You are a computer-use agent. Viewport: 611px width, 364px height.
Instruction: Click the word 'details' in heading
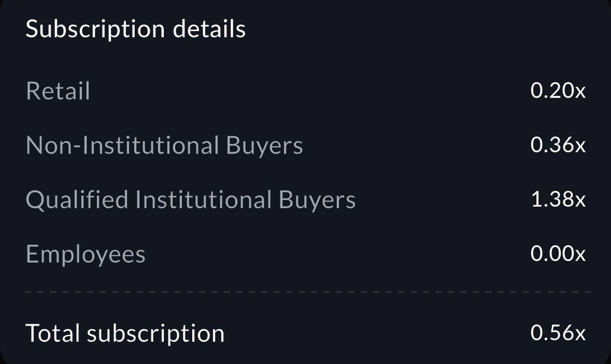[209, 29]
